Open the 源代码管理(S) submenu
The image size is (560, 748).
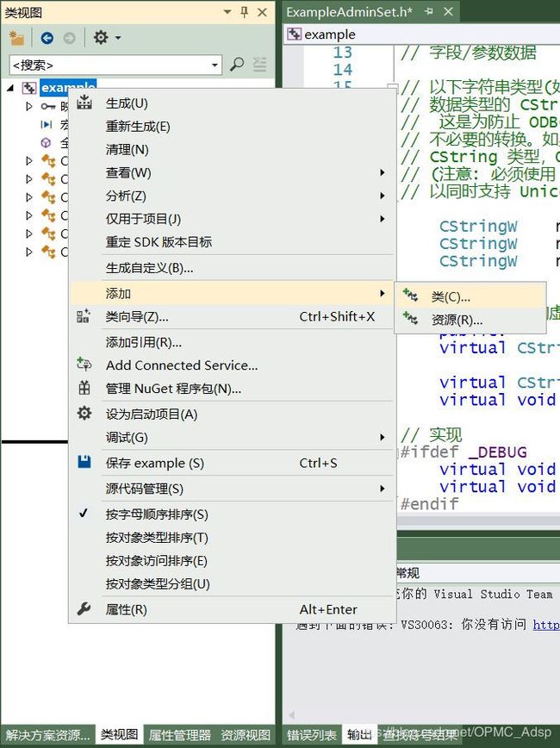(x=233, y=489)
